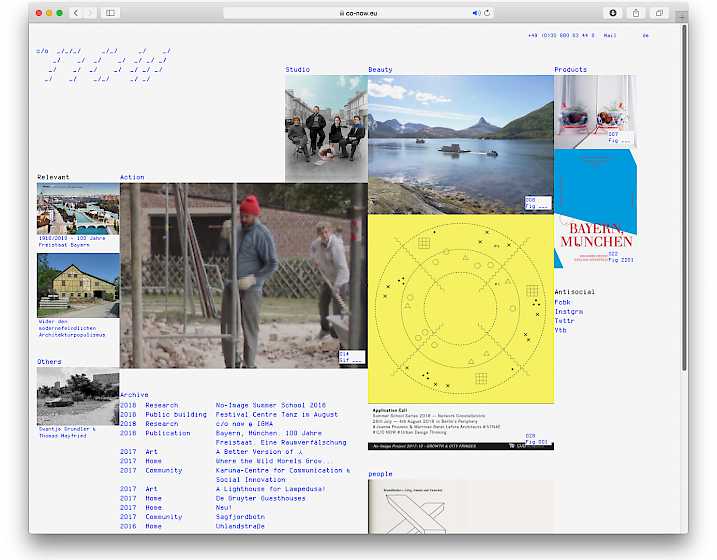Show the Safari sidebar
Screen dimensions: 717x560
(110, 13)
